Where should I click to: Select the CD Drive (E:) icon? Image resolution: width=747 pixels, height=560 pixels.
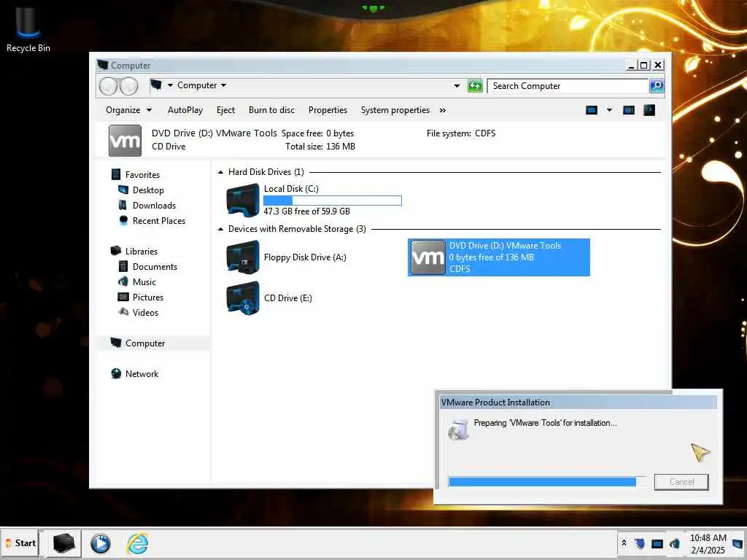tap(243, 298)
